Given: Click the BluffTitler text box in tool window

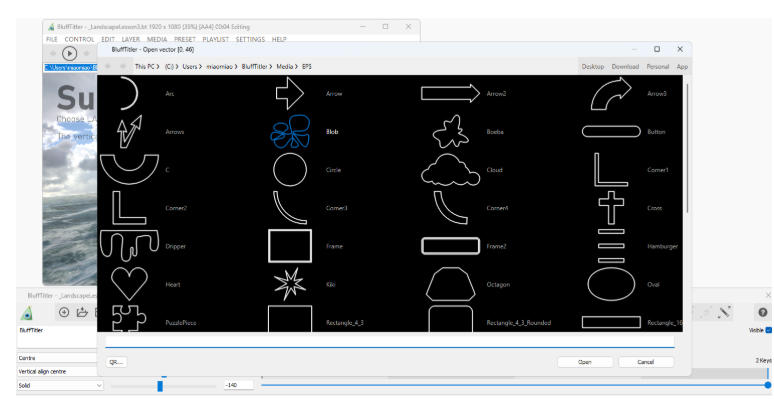Looking at the screenshot, I should coord(57,337).
